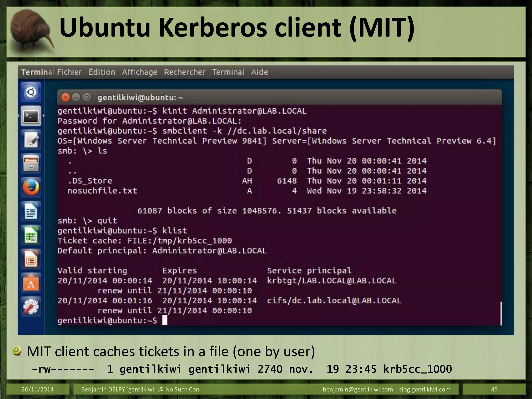The height and width of the screenshot is (399, 532).
Task: Close the gentilkiwi@ubuntu terminal window
Action: (65, 97)
